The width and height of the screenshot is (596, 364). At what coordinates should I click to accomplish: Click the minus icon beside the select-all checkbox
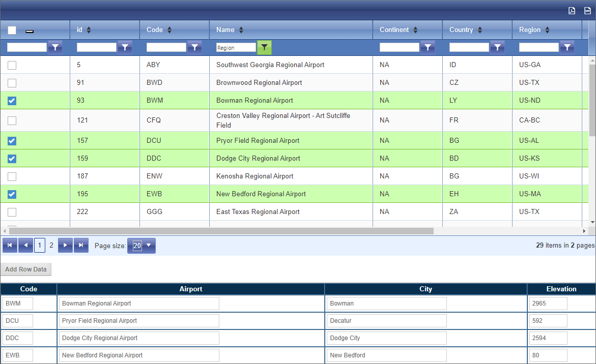30,31
